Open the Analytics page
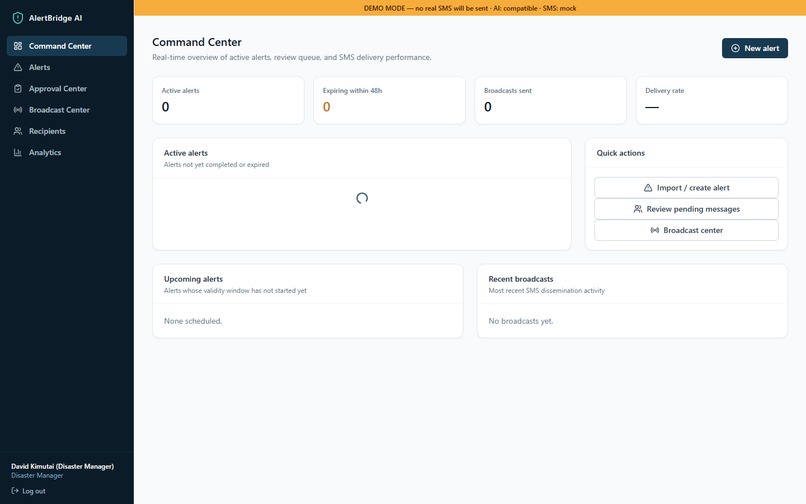806x504 pixels. pyautogui.click(x=67, y=152)
